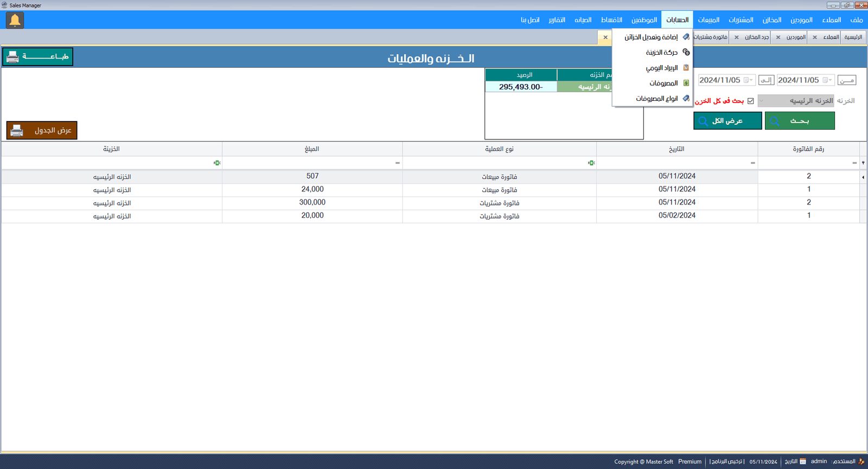The width and height of the screenshot is (868, 469).
Task: Open المصروفات expenses menu item
Action: [x=663, y=83]
